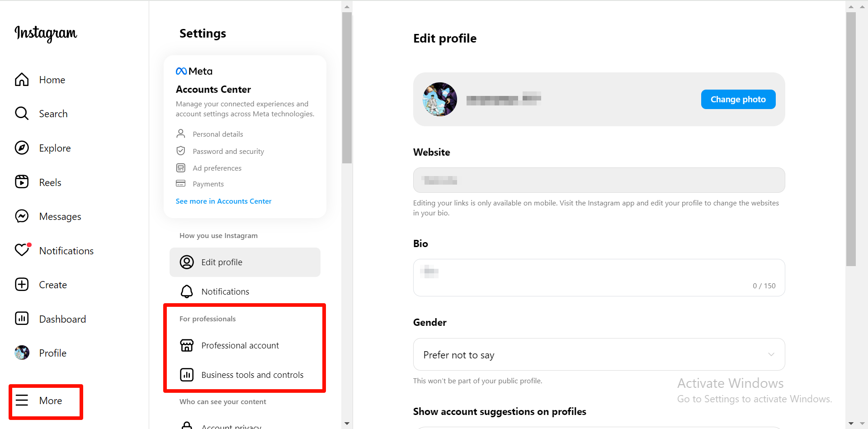
Task: Open Notifications bell settings item
Action: [x=225, y=292]
